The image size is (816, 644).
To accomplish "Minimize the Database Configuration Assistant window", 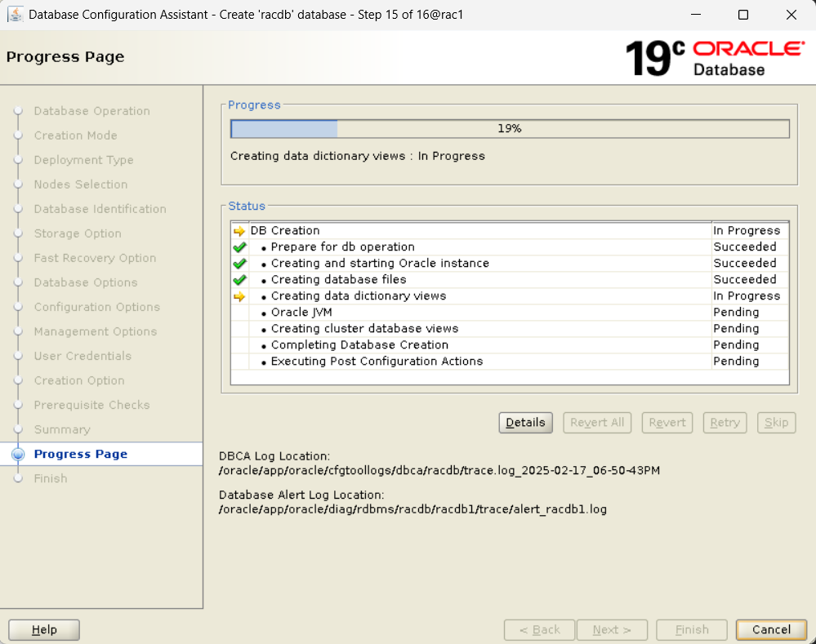I will (696, 15).
